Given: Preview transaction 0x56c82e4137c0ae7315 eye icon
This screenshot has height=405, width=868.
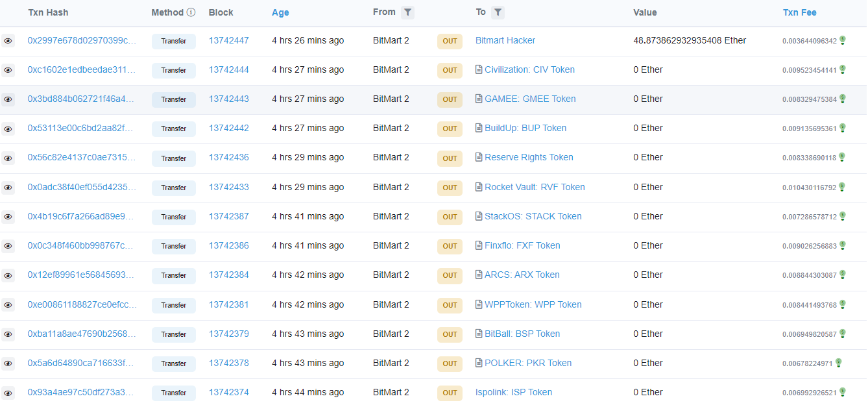Looking at the screenshot, I should [8, 158].
